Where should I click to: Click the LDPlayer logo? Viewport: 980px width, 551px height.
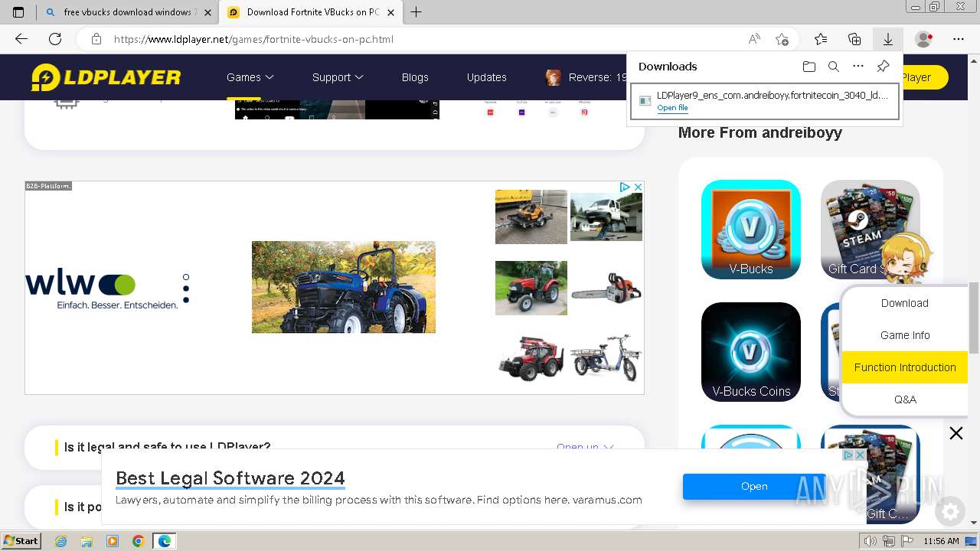(x=106, y=77)
